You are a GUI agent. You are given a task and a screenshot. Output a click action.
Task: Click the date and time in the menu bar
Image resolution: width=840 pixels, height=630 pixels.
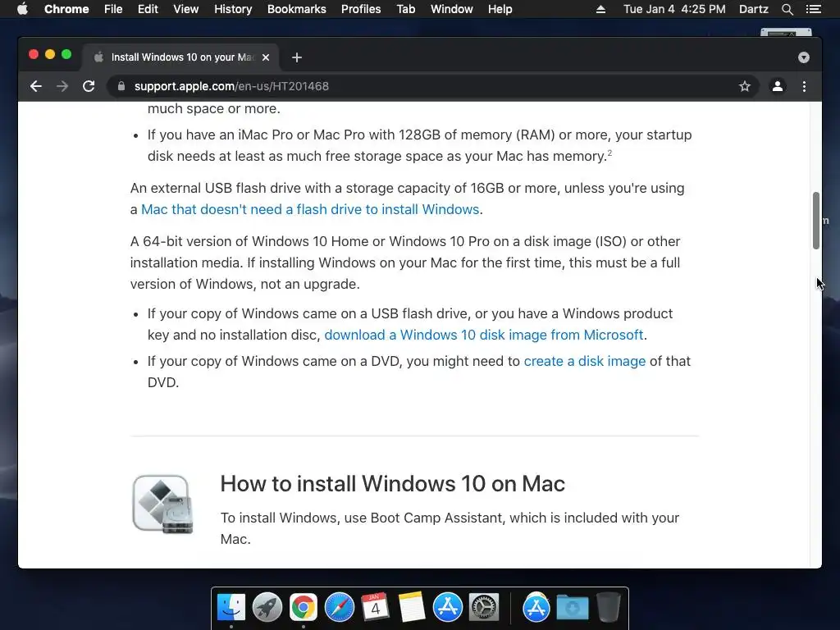(x=674, y=9)
